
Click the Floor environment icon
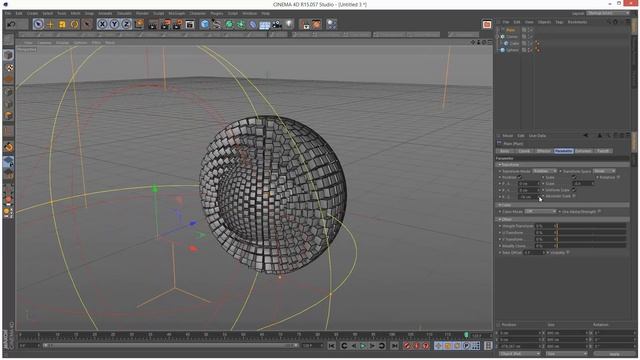point(264,24)
